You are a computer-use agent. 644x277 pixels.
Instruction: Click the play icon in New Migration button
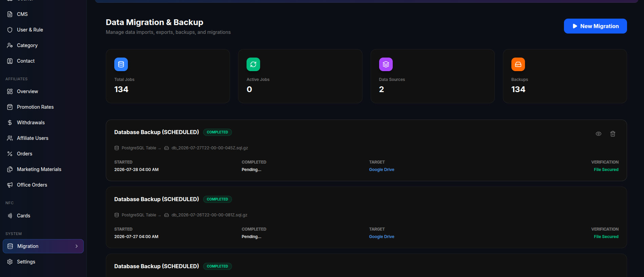(575, 26)
